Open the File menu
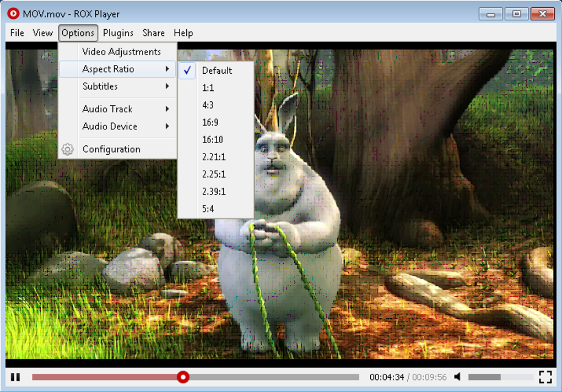 (17, 33)
